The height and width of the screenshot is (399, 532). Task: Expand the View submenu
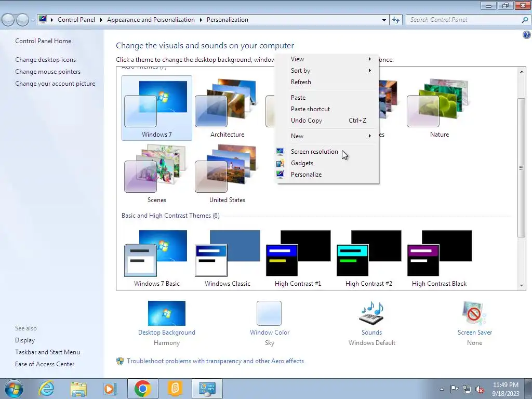327,59
